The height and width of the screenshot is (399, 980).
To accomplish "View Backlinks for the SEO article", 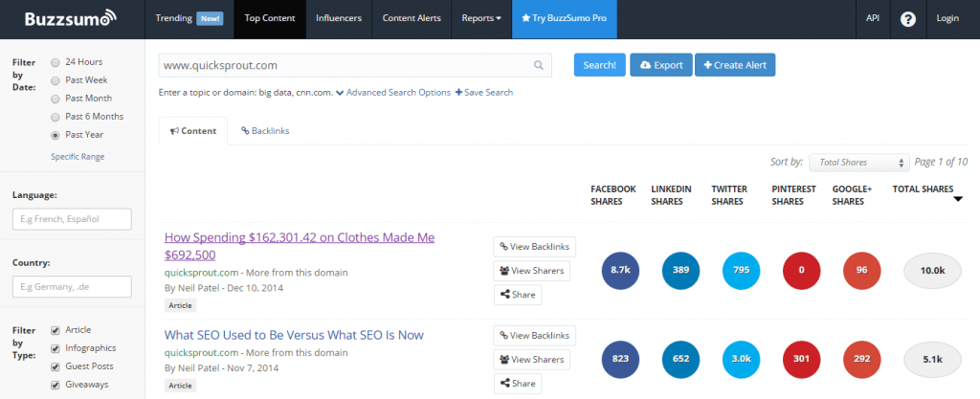I will pyautogui.click(x=534, y=335).
